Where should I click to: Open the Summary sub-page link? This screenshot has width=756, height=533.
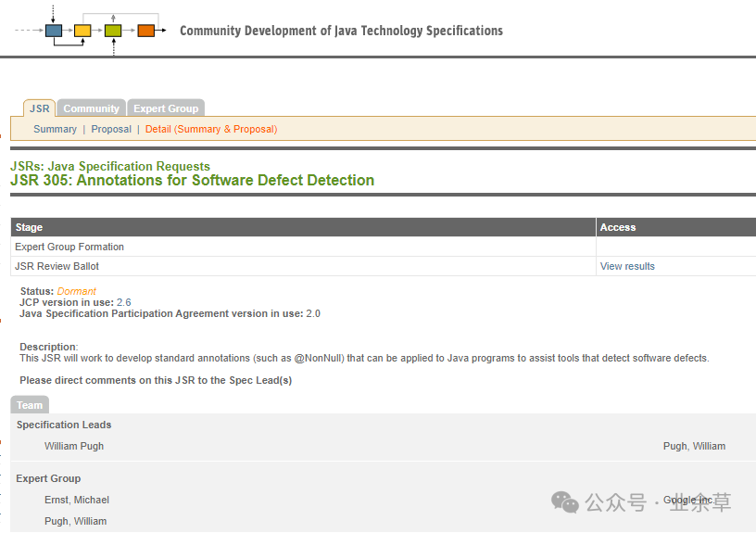55,129
